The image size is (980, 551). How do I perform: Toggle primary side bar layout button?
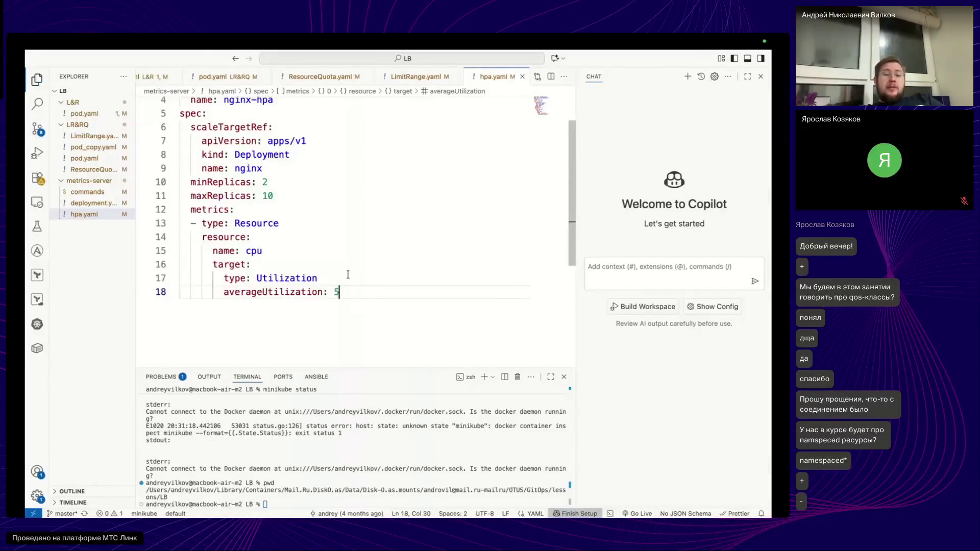734,59
